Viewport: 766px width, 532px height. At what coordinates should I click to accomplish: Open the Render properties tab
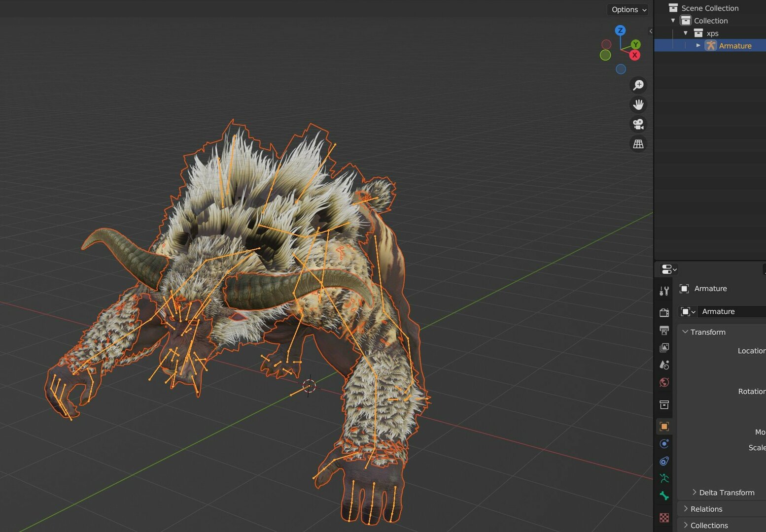click(664, 312)
